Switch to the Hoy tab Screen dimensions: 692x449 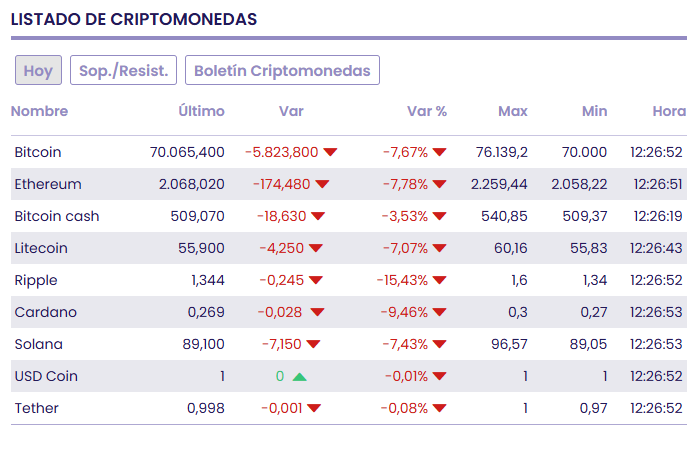coord(38,71)
